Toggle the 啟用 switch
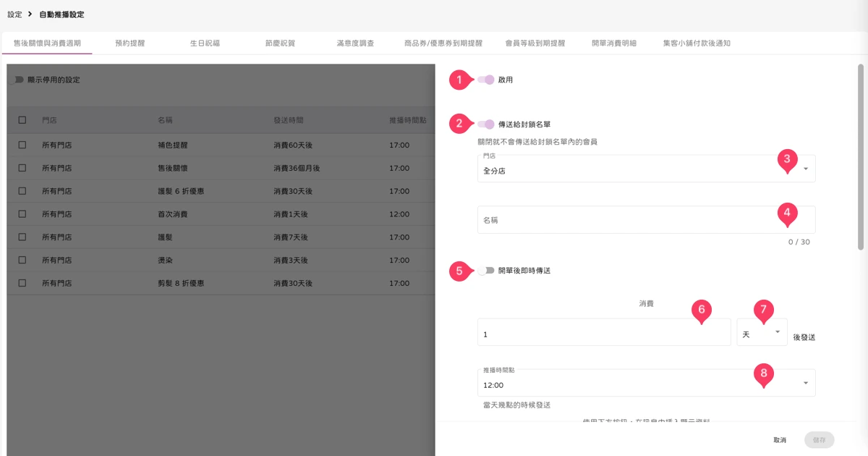 coord(486,80)
